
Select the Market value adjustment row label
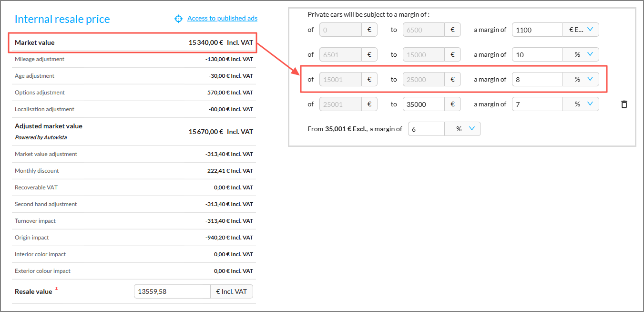click(x=46, y=154)
